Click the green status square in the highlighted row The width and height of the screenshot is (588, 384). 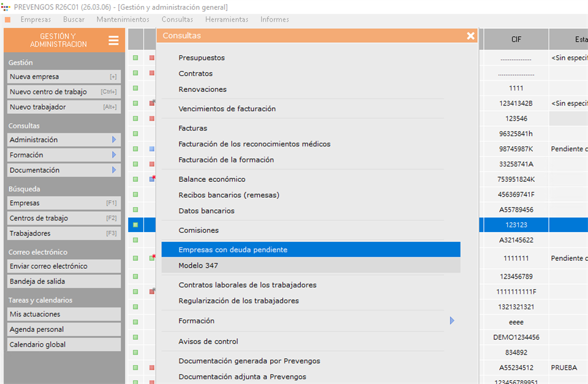click(135, 225)
